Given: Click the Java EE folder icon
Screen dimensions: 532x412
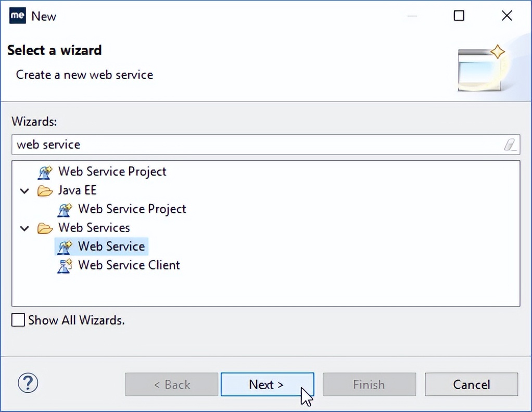Looking at the screenshot, I should pyautogui.click(x=45, y=190).
